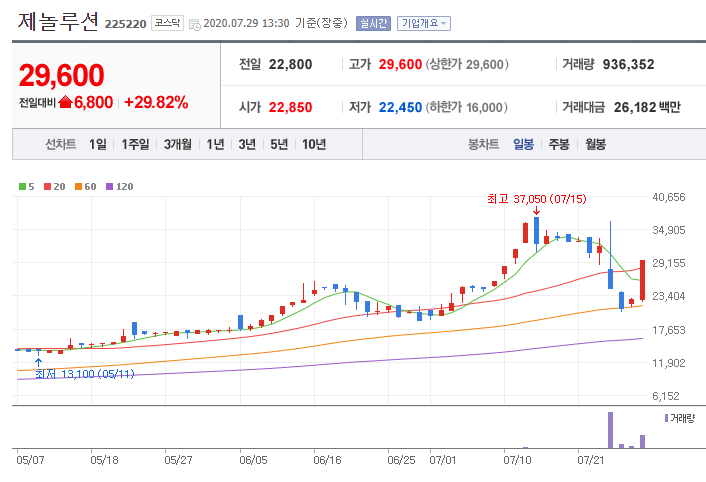Click the price change value 6,800
The width and height of the screenshot is (706, 482).
pos(94,103)
